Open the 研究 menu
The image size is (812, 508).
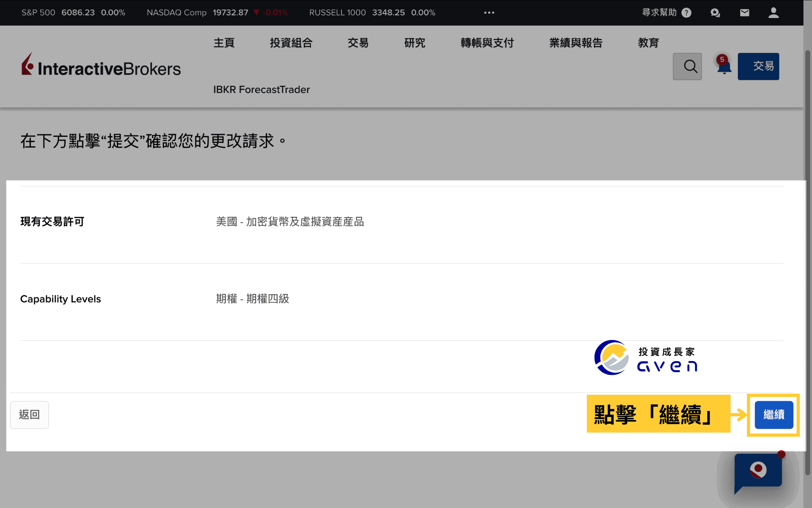(x=414, y=43)
